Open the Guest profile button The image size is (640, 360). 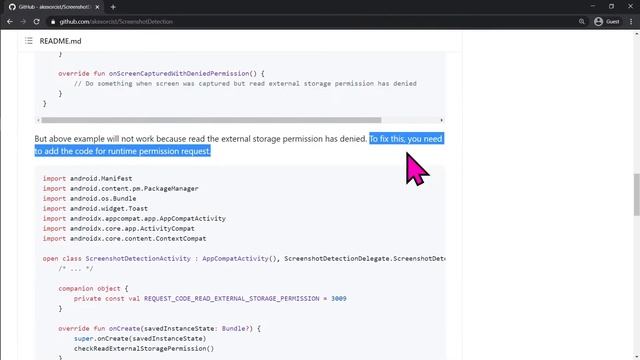tap(607, 22)
